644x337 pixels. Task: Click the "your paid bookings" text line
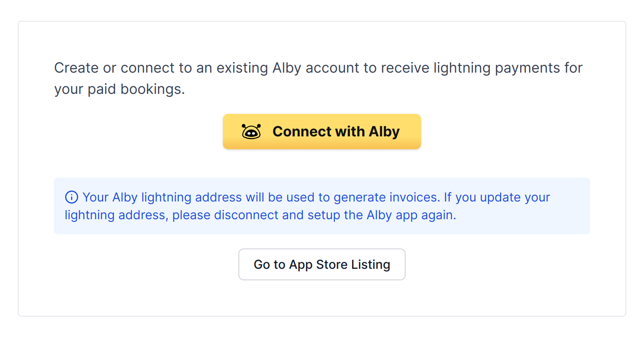(x=119, y=89)
